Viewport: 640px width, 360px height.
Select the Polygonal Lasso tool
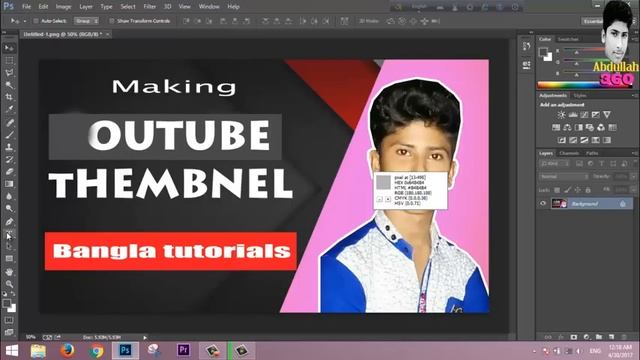point(9,73)
